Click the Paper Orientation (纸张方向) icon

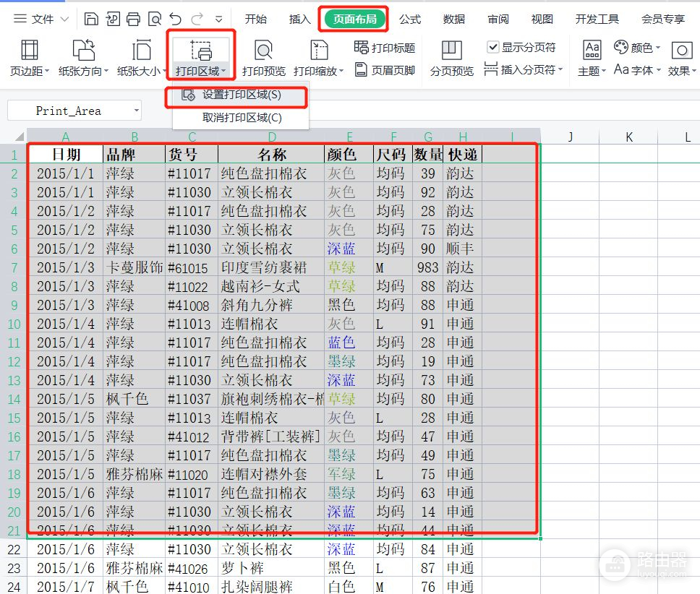tap(84, 51)
